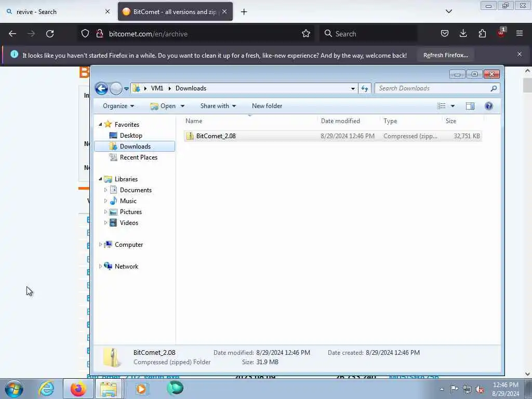Click the Refresh Firefox button
This screenshot has height=399, width=532.
(445, 55)
